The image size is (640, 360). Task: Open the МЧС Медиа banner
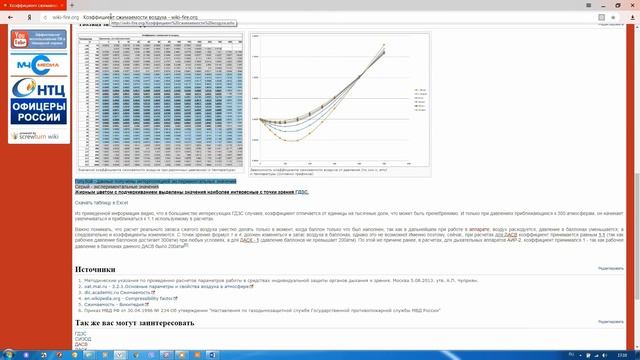pyautogui.click(x=38, y=64)
